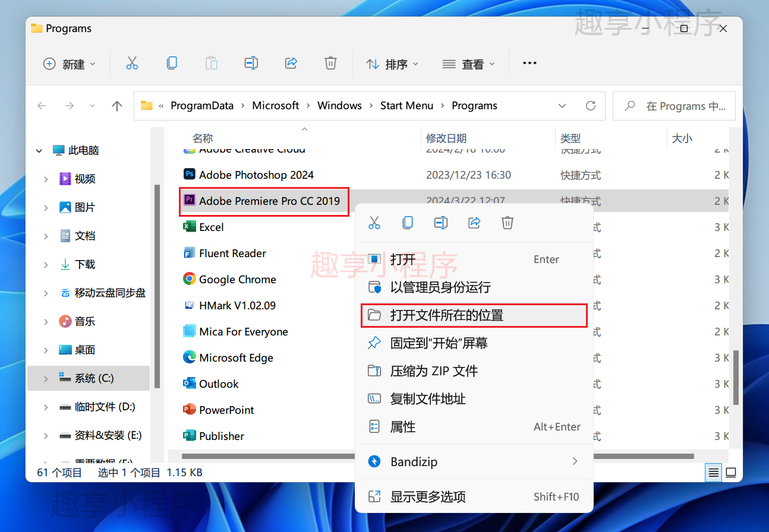Open the 新建 (New) dropdown
This screenshot has width=769, height=532.
(70, 64)
